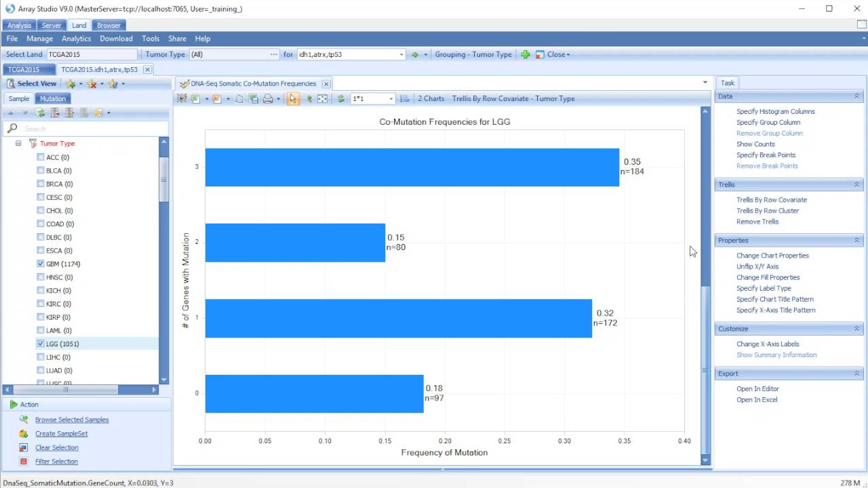Open the gene list dropdown showing idh1,atrx,tp53
Viewport: 868px width, 488px height.
pos(401,55)
